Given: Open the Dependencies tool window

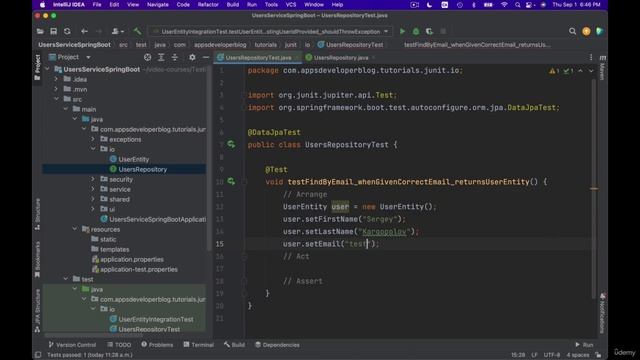Looking at the screenshot, I should coord(277,345).
